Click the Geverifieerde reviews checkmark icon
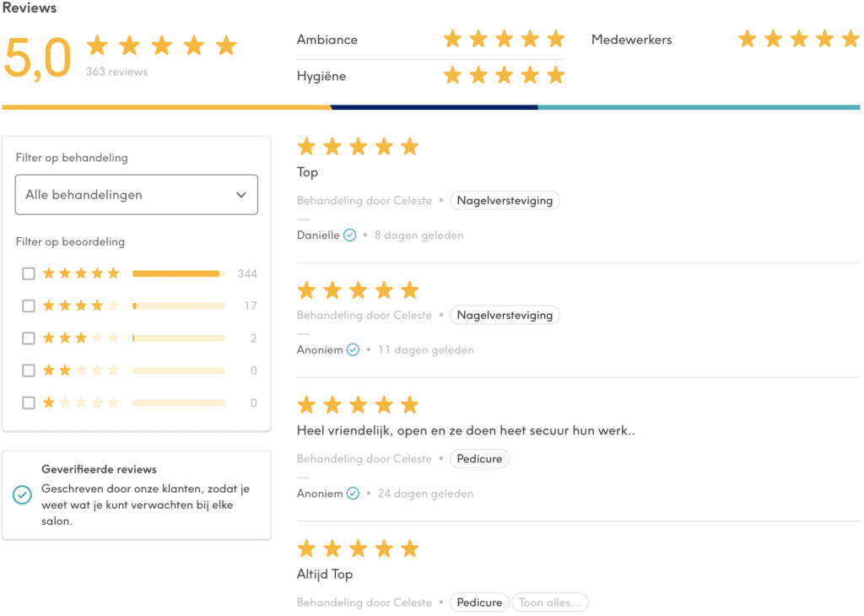This screenshot has height=616, width=864. pyautogui.click(x=23, y=494)
